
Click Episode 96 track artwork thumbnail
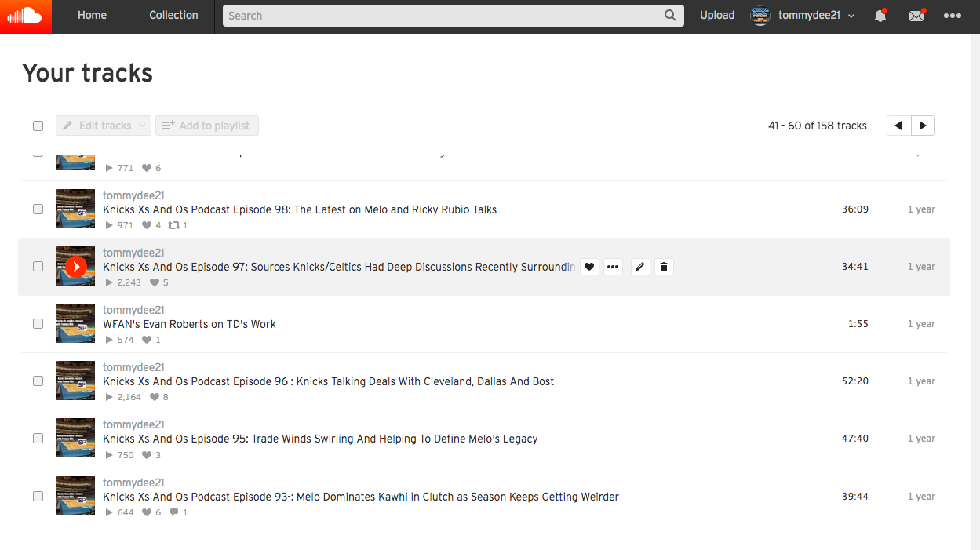tap(75, 381)
